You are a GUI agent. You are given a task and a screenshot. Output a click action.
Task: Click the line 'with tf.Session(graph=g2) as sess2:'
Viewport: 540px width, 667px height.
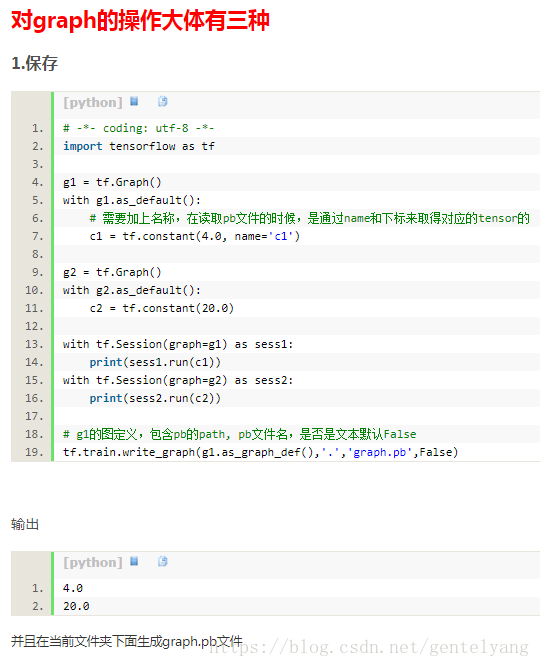tap(178, 380)
